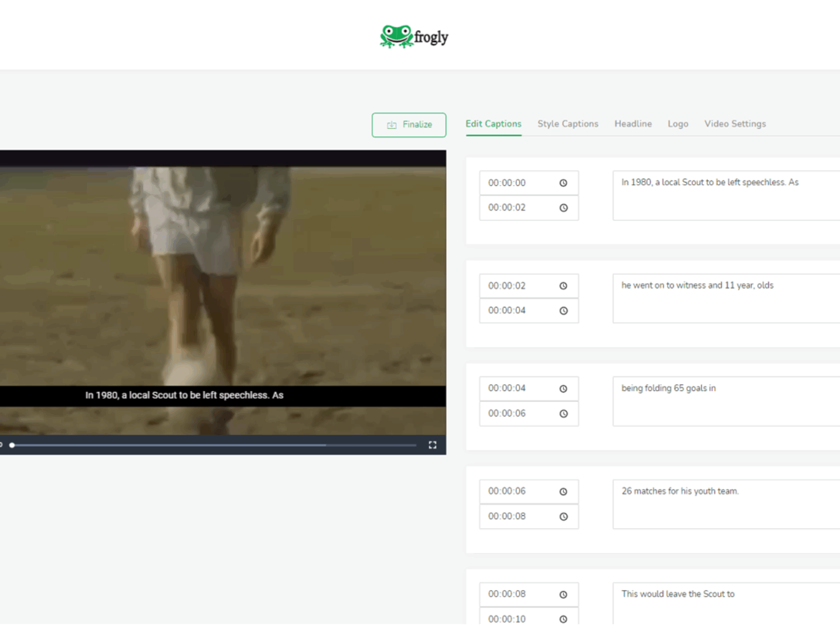The height and width of the screenshot is (630, 840).
Task: Open the Video Settings tab
Action: click(735, 124)
